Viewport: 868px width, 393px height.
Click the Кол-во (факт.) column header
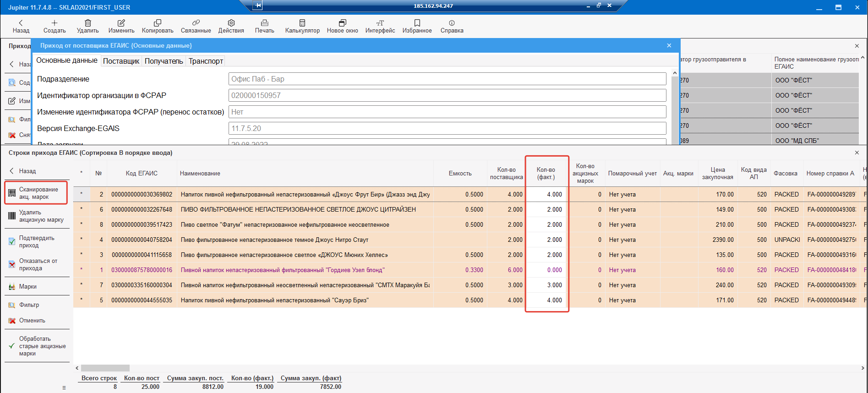coord(546,173)
